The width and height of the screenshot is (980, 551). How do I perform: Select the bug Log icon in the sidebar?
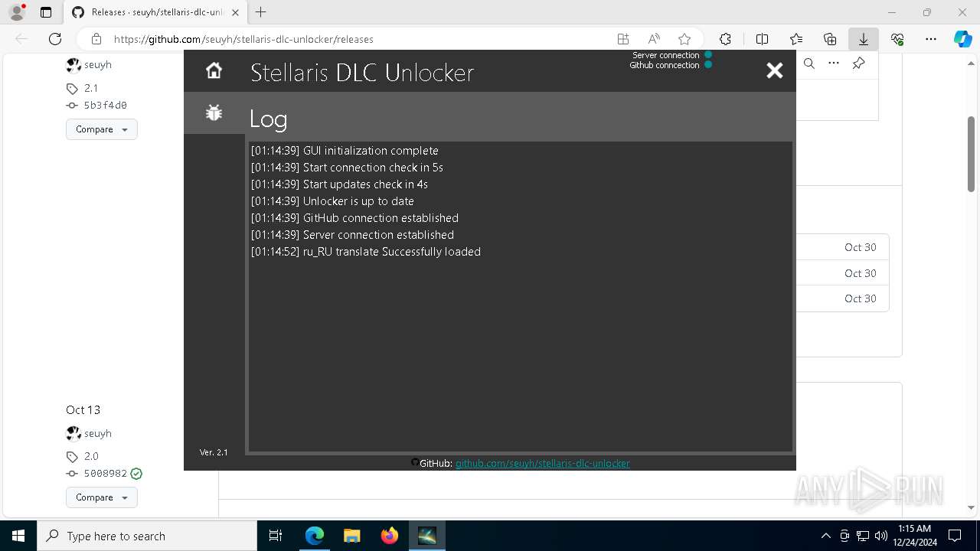pyautogui.click(x=214, y=112)
